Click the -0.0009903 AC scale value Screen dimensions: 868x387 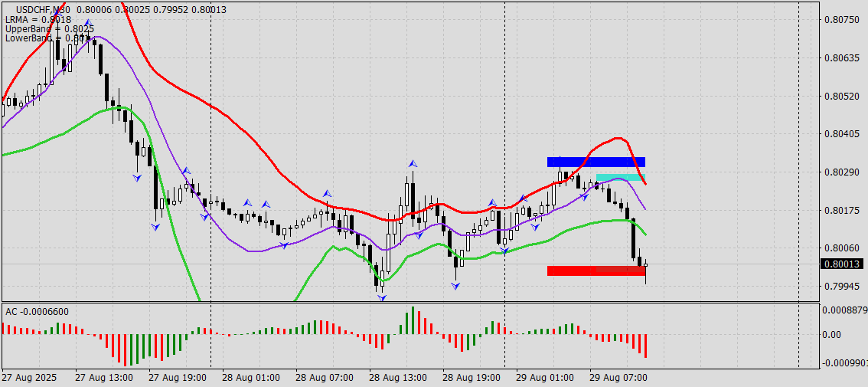point(844,362)
